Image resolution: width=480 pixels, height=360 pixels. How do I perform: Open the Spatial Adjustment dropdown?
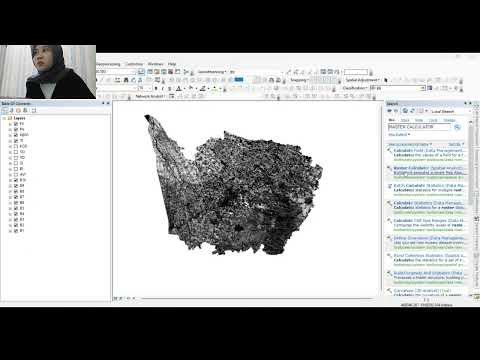[x=363, y=80]
